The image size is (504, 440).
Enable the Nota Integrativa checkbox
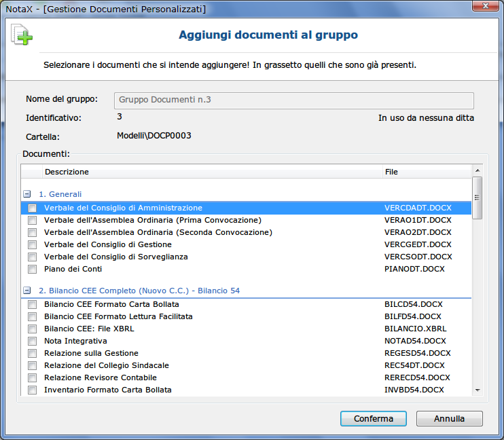[x=32, y=341]
